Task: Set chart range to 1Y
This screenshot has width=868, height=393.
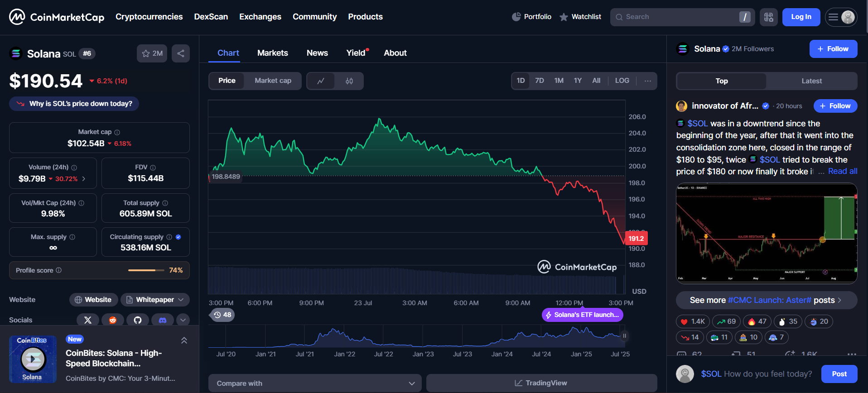Action: coord(578,81)
